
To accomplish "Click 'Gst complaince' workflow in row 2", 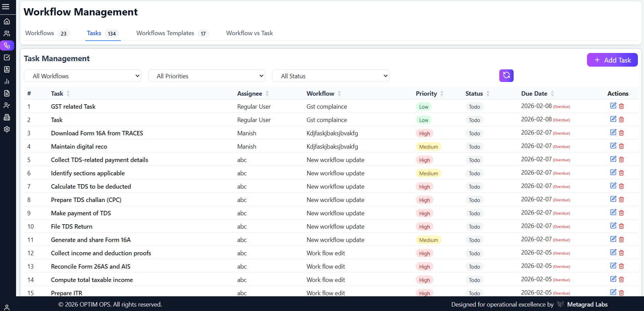I will point(327,120).
